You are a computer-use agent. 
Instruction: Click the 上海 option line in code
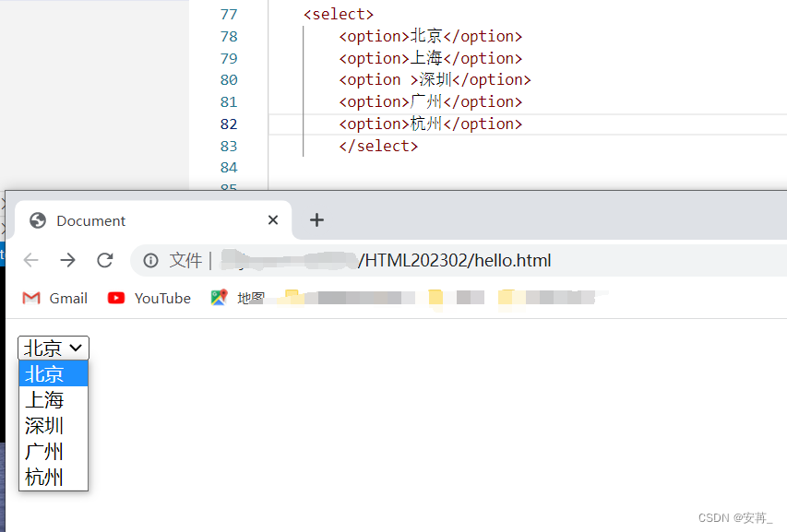click(x=431, y=58)
